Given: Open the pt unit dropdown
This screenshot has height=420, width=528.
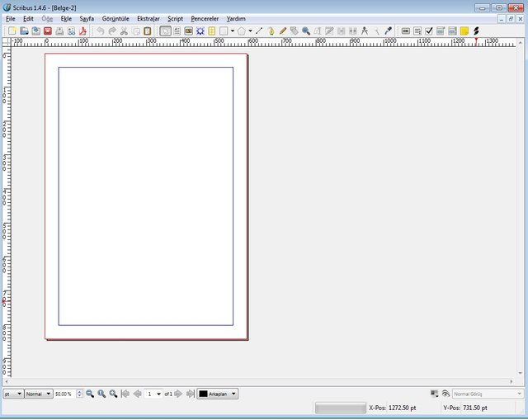Looking at the screenshot, I should (x=13, y=394).
